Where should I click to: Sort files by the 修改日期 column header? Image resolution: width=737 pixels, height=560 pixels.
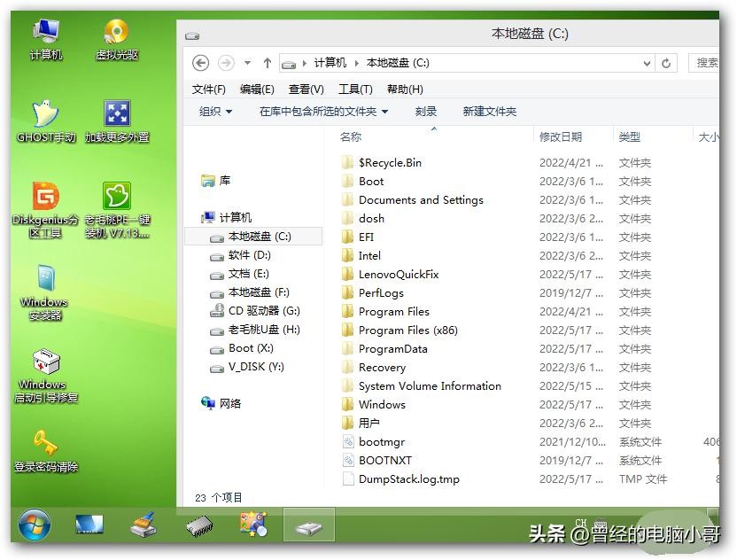click(x=561, y=137)
